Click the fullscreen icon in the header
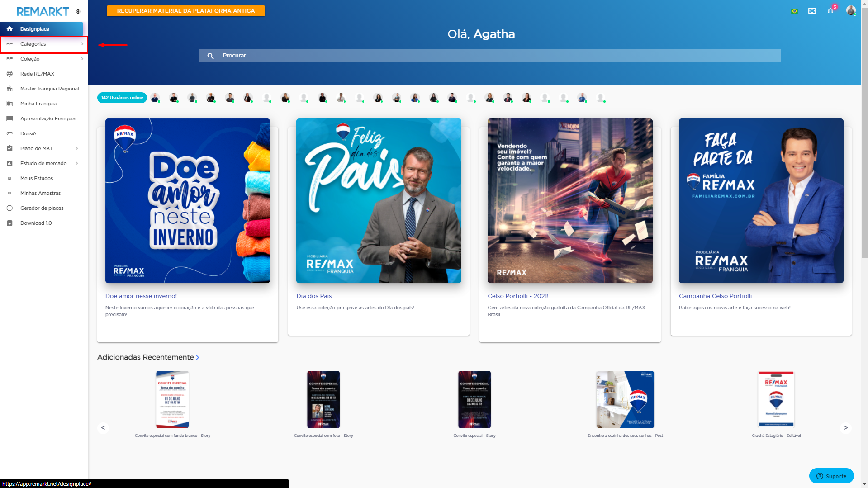The height and width of the screenshot is (488, 868). 812,10
